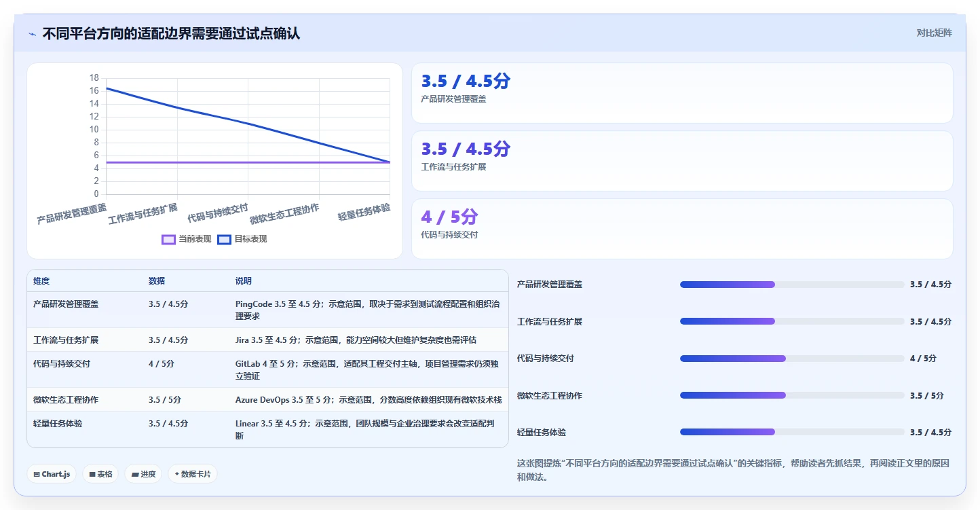
Task: Click the lightning icon beside the header title
Action: click(32, 33)
